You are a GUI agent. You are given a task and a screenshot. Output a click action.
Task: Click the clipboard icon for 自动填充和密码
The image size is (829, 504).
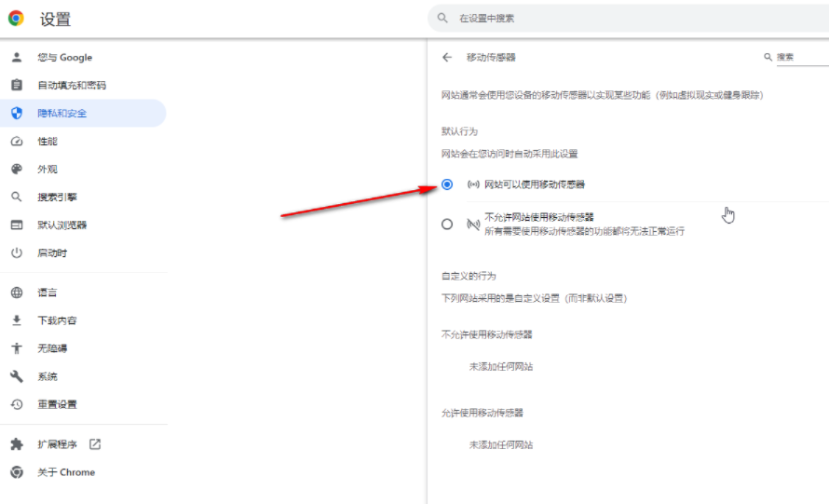(x=17, y=85)
